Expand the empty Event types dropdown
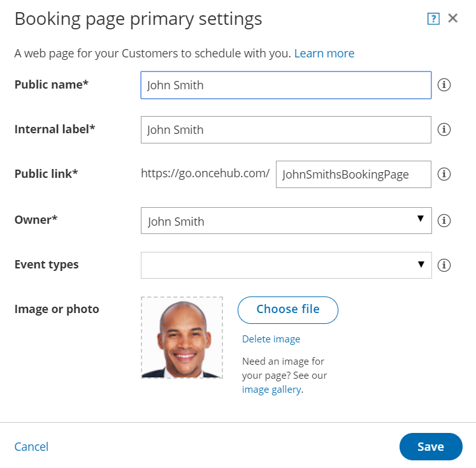Viewport: 476px width, 468px height. point(285,265)
